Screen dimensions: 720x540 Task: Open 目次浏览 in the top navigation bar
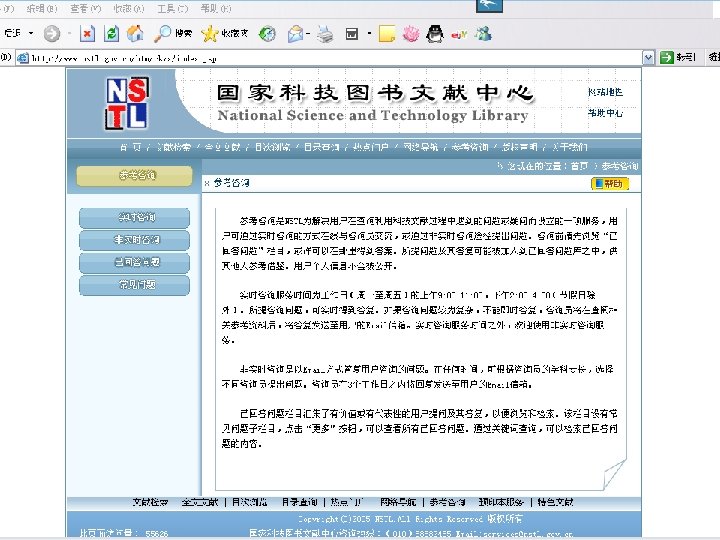tap(273, 147)
